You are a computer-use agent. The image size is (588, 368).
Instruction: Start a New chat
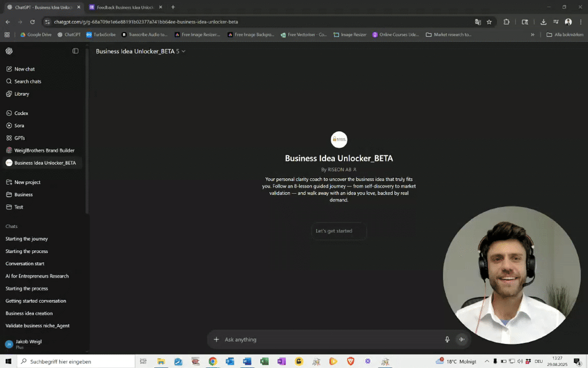[25, 69]
